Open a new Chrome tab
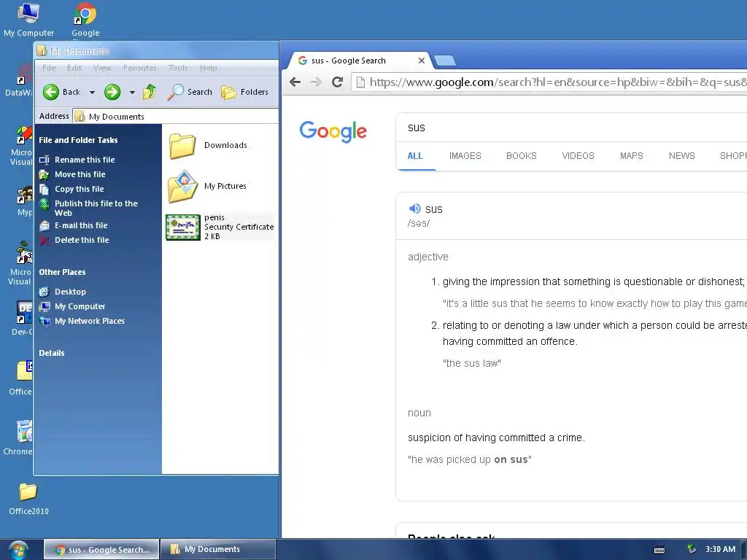 (445, 61)
